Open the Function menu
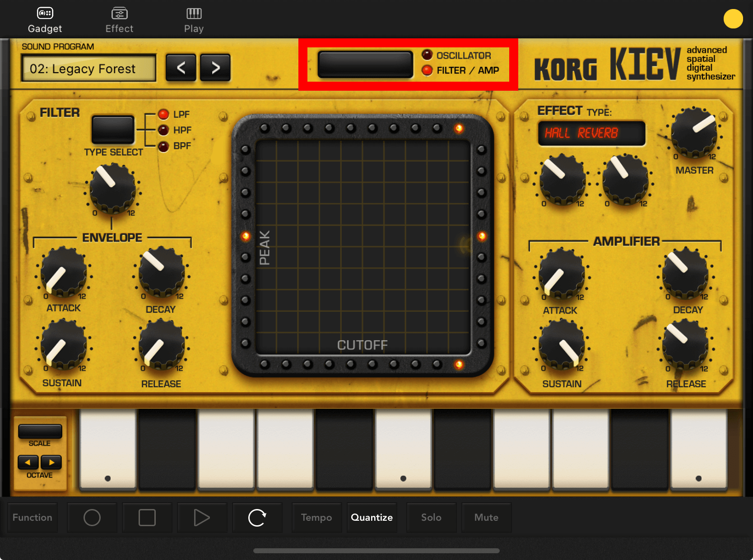This screenshot has height=560, width=753. (33, 518)
